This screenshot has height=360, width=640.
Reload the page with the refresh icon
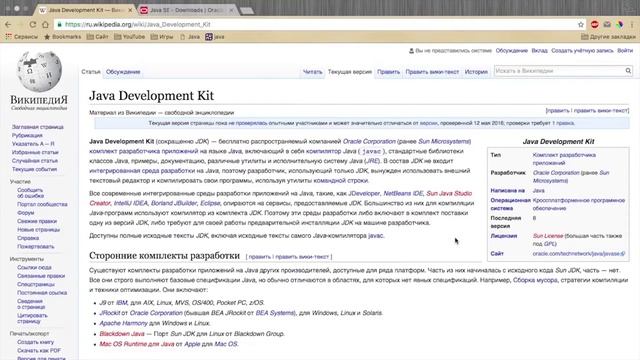(33, 24)
